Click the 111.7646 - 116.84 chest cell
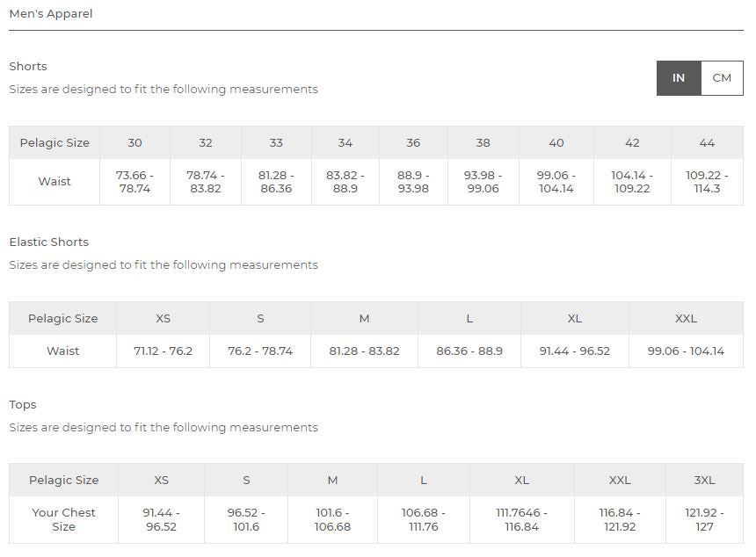Screen dimensions: 756x557 pyautogui.click(x=521, y=519)
